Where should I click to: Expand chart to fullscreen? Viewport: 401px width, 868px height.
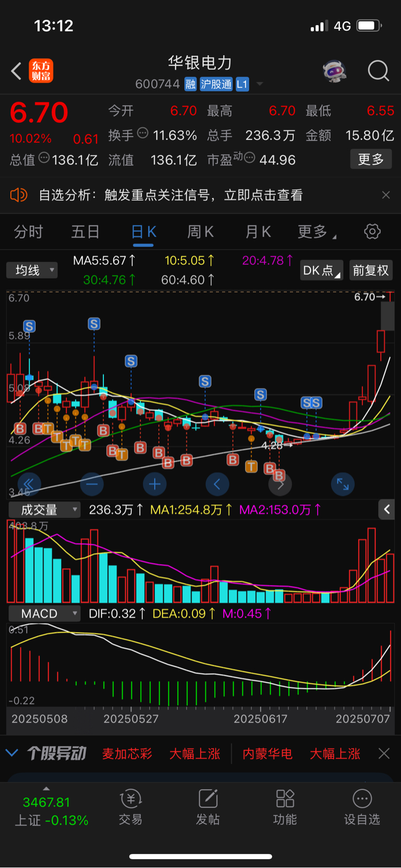343,484
